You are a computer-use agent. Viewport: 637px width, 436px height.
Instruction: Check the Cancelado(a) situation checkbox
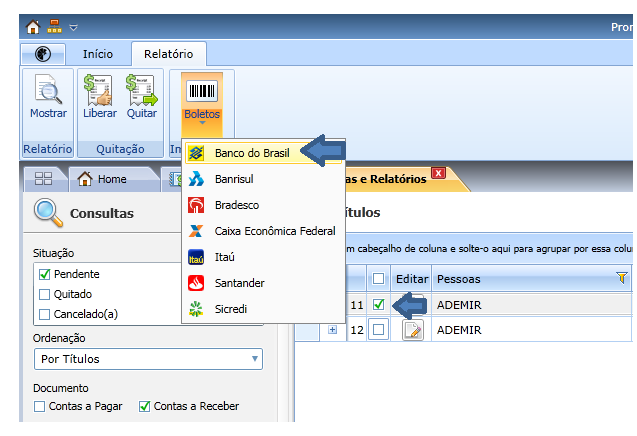(x=44, y=314)
